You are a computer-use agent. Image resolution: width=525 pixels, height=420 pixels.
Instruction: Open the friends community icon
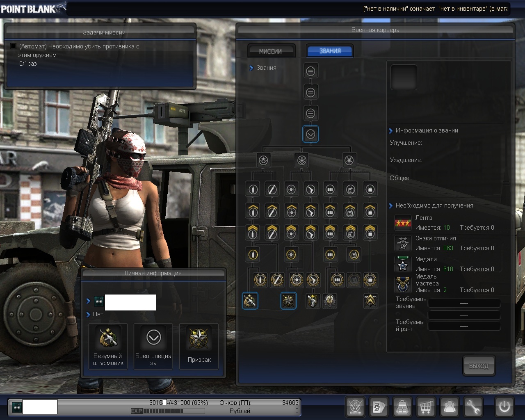pos(450,407)
